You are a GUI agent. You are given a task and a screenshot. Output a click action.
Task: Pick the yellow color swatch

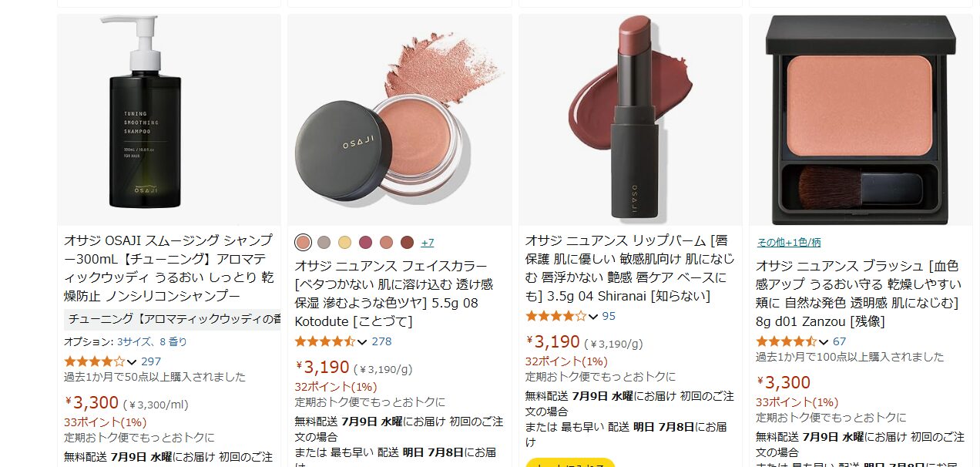click(x=344, y=242)
